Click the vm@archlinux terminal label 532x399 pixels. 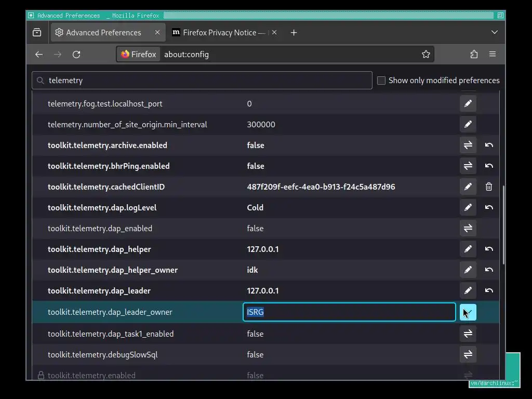click(x=493, y=383)
